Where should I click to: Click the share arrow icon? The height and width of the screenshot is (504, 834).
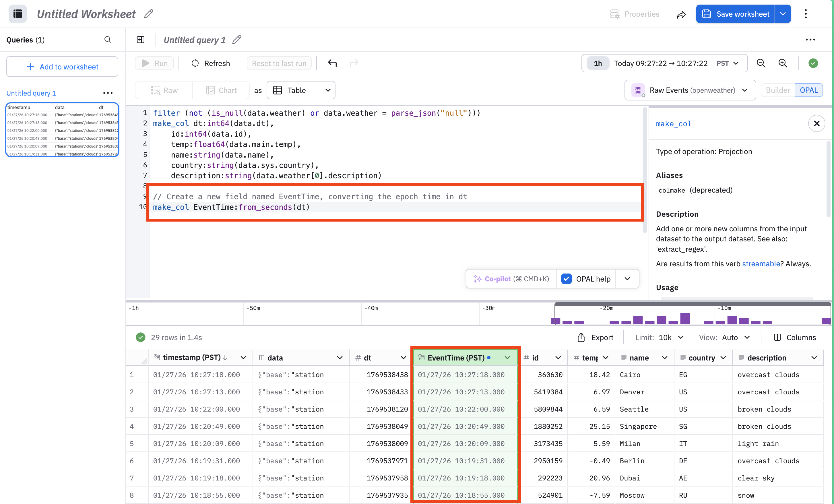coord(681,14)
